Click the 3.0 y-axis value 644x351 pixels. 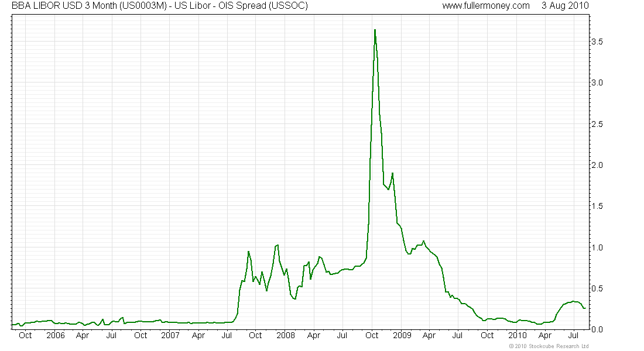pos(597,83)
